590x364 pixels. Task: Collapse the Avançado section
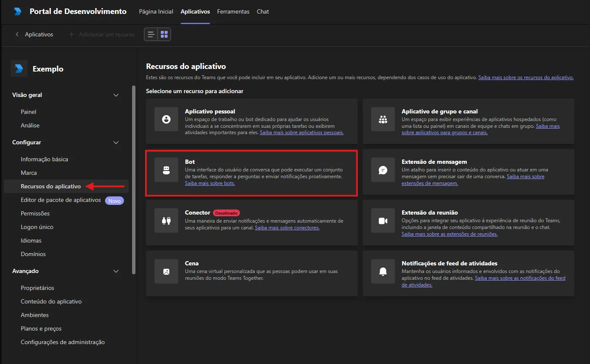[x=116, y=271]
